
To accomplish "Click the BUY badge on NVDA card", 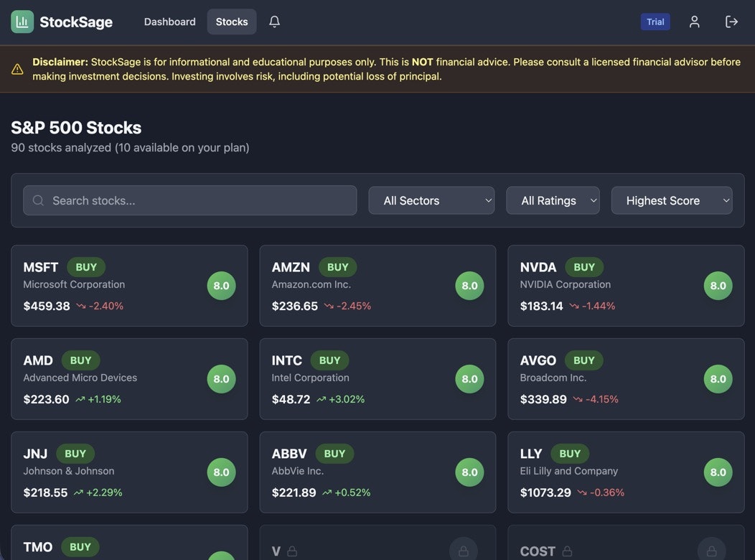I will tap(584, 267).
